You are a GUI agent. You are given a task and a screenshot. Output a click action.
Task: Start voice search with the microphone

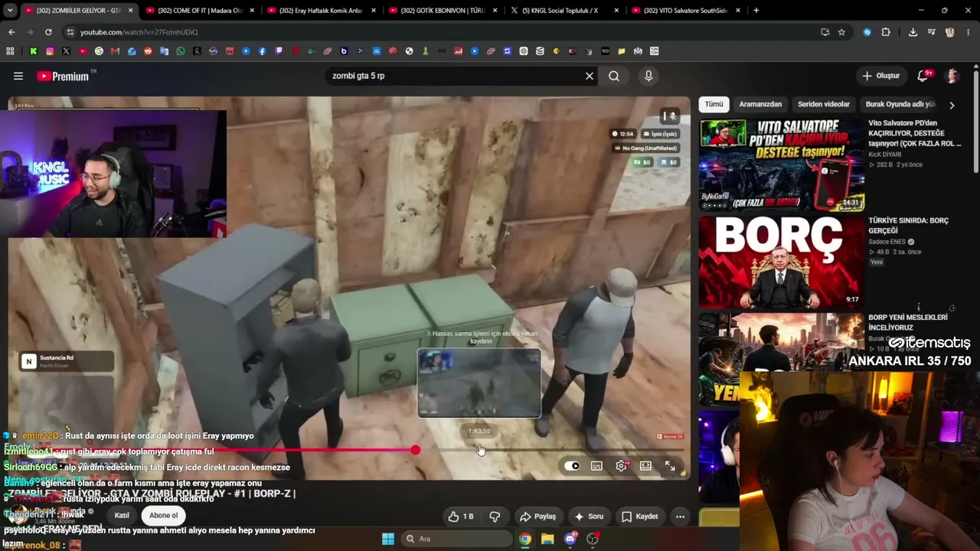click(648, 76)
